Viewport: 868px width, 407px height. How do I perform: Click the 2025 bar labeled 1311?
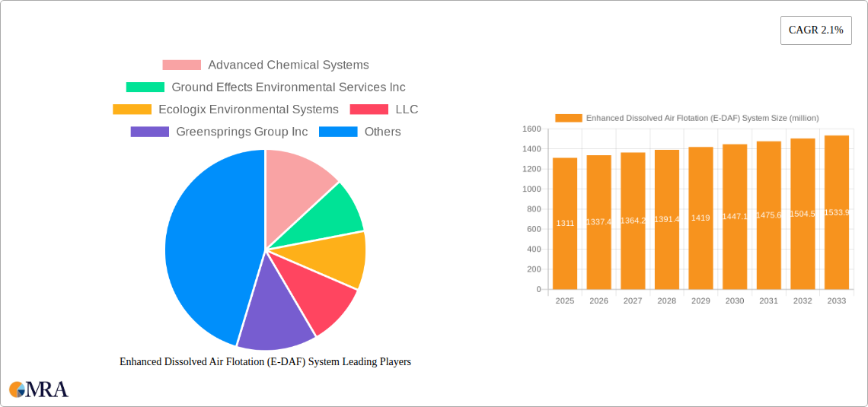[x=565, y=224]
